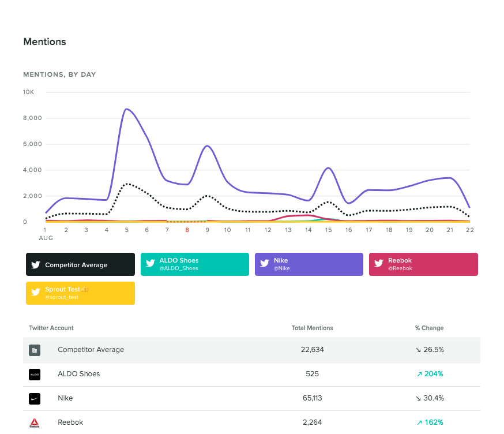
Task: Click total mentions value 22,634
Action: 313,350
